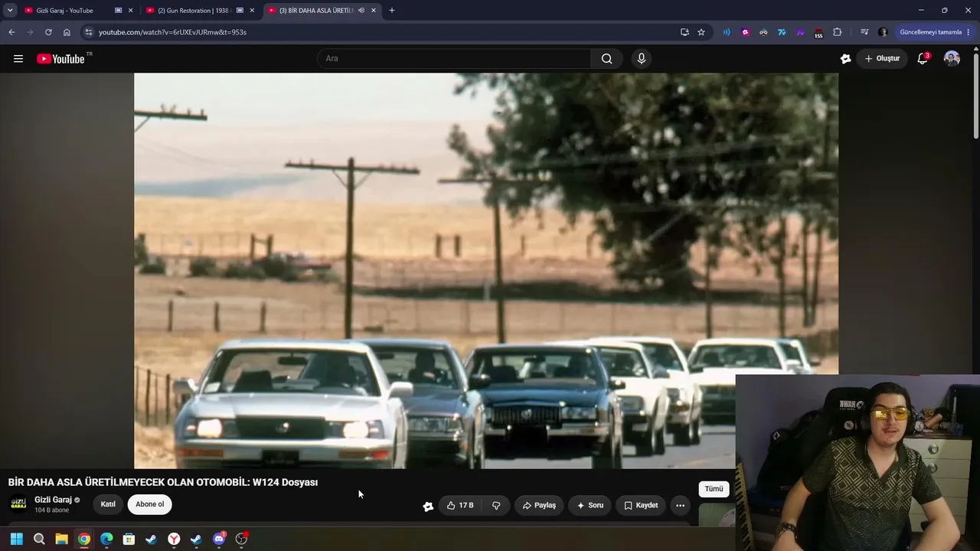The width and height of the screenshot is (980, 551).
Task: Close the Gun Restoration tab
Action: click(x=252, y=11)
